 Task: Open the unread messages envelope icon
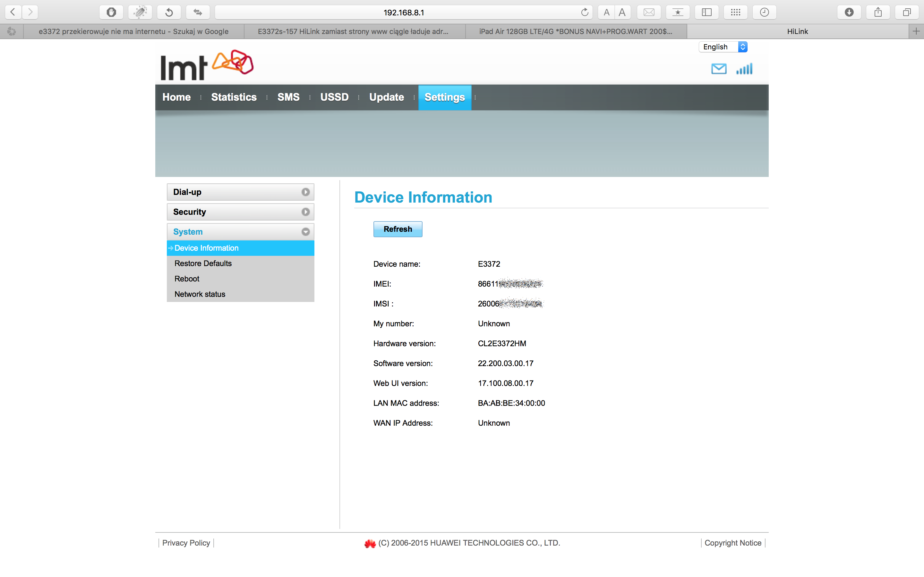coord(719,69)
